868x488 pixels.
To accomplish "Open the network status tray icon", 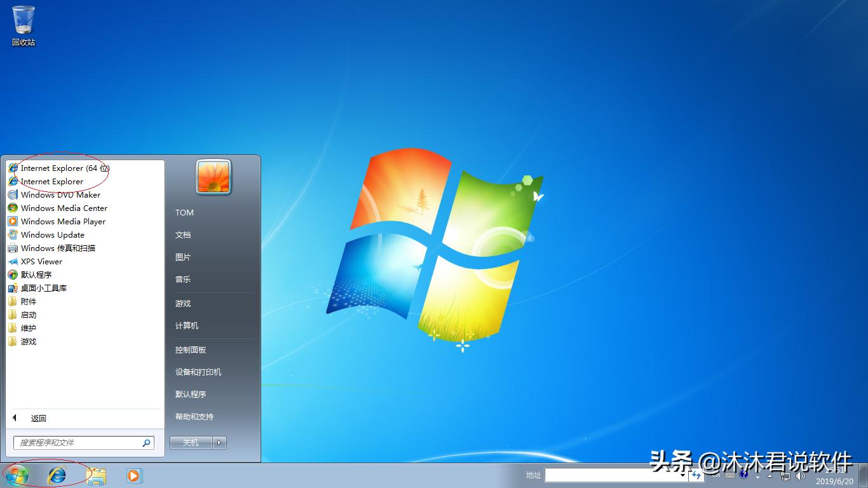I will (x=785, y=476).
